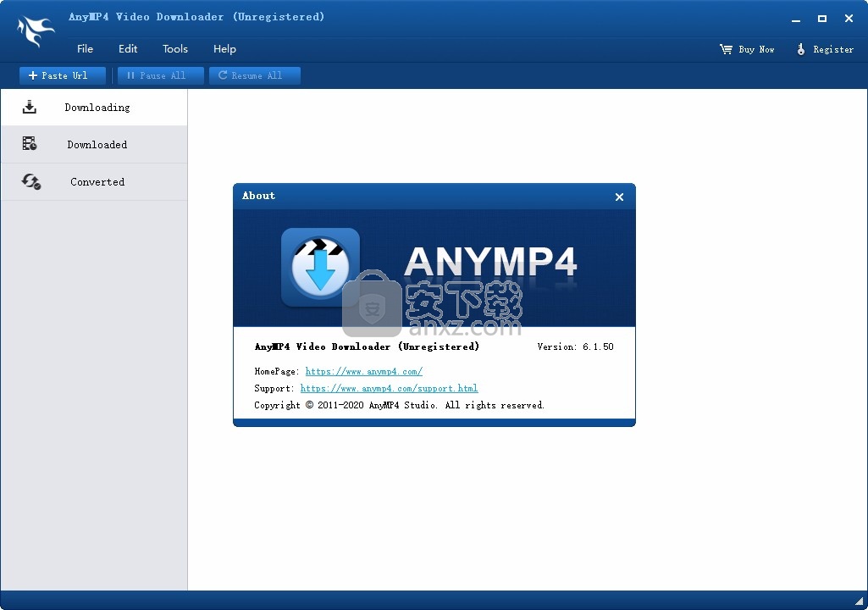
Task: Open the Support page link
Action: (389, 388)
